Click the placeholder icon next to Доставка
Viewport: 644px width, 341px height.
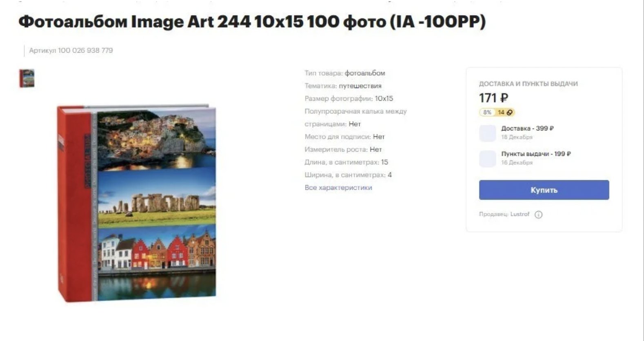click(x=487, y=133)
